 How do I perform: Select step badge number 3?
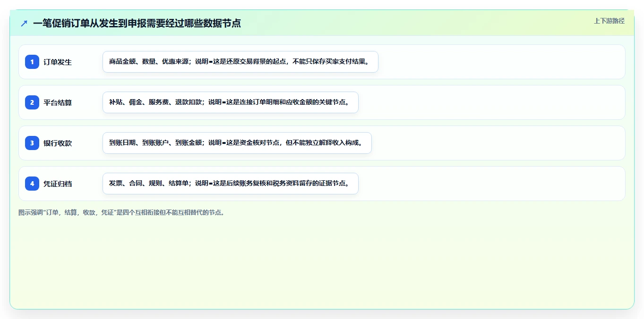pyautogui.click(x=32, y=143)
